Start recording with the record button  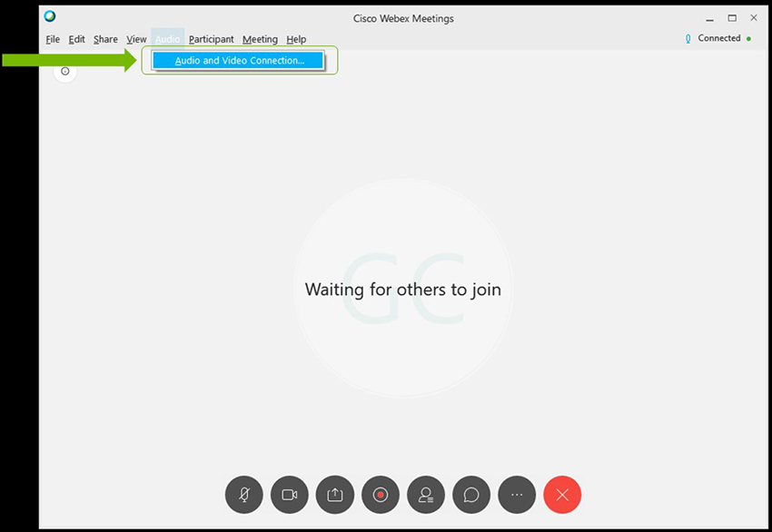381,495
